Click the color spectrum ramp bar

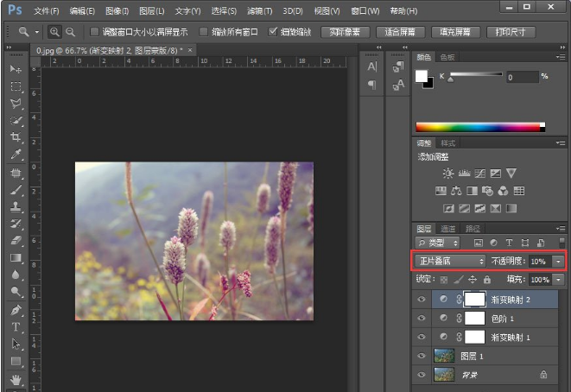[480, 127]
